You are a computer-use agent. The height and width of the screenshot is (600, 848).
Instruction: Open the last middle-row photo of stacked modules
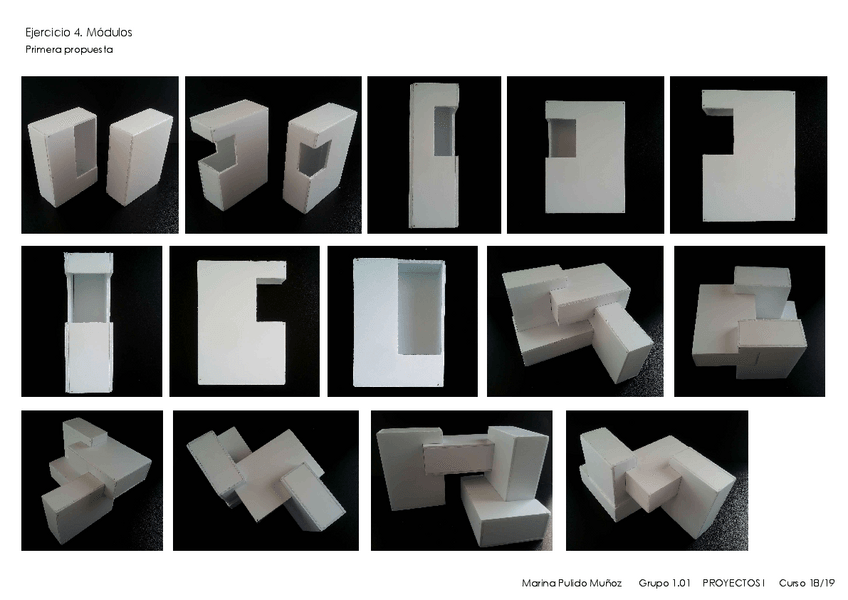click(750, 321)
